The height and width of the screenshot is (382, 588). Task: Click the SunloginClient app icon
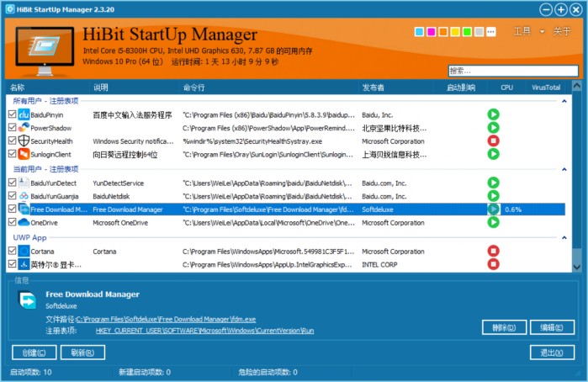point(24,154)
